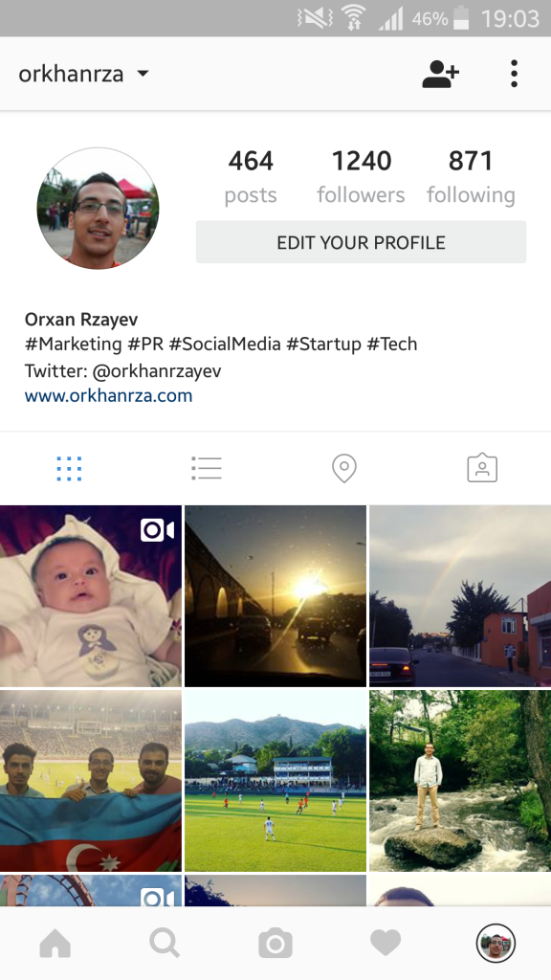Switch to list view of posts
The image size is (551, 980).
[207, 468]
